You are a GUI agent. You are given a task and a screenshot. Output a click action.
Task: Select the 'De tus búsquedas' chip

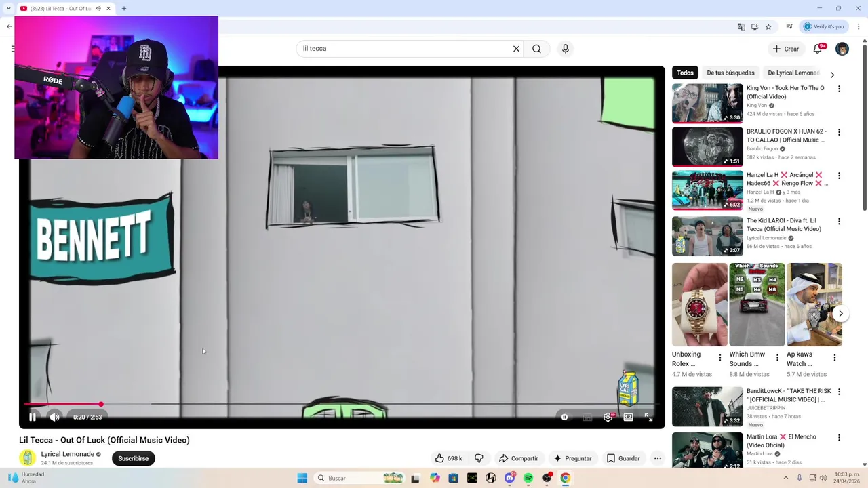[730, 73]
